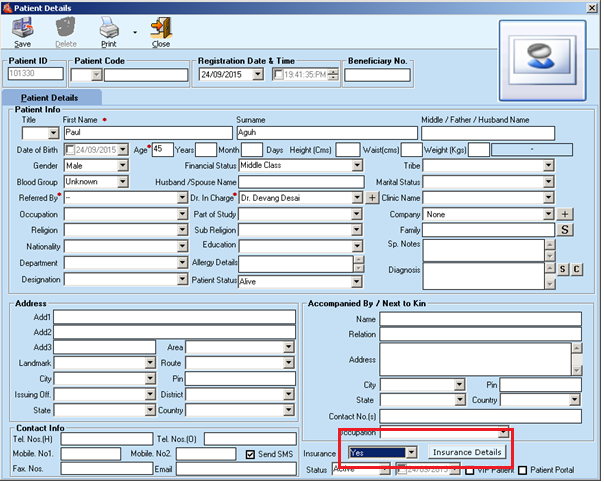This screenshot has height=482, width=604.
Task: Click plus button next to Dr. In Charge
Action: click(x=372, y=198)
